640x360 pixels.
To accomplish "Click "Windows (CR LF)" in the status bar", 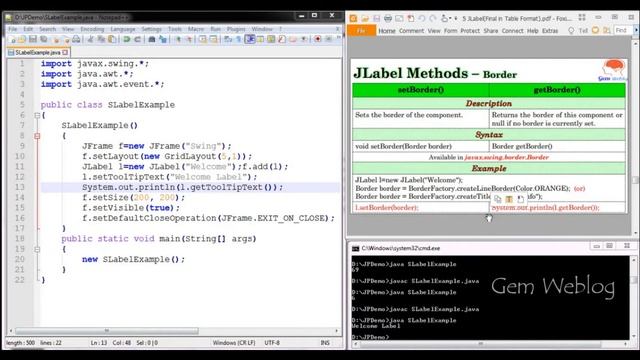I will (234, 343).
